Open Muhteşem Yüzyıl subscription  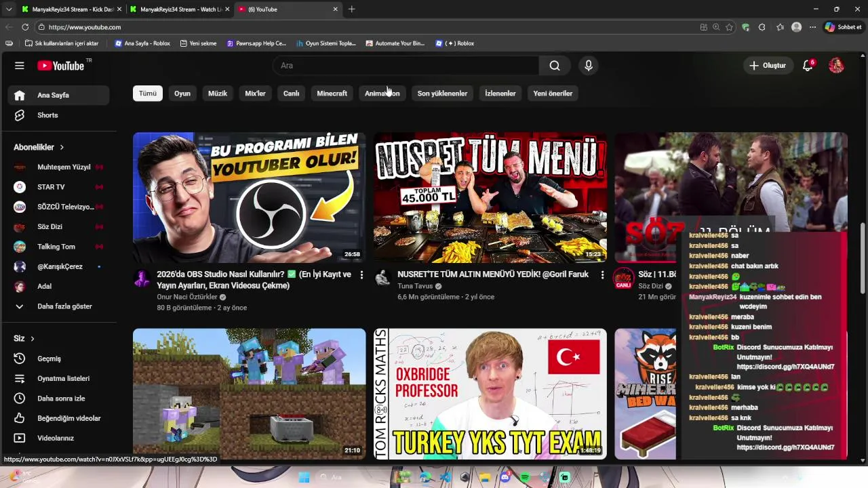click(58, 167)
